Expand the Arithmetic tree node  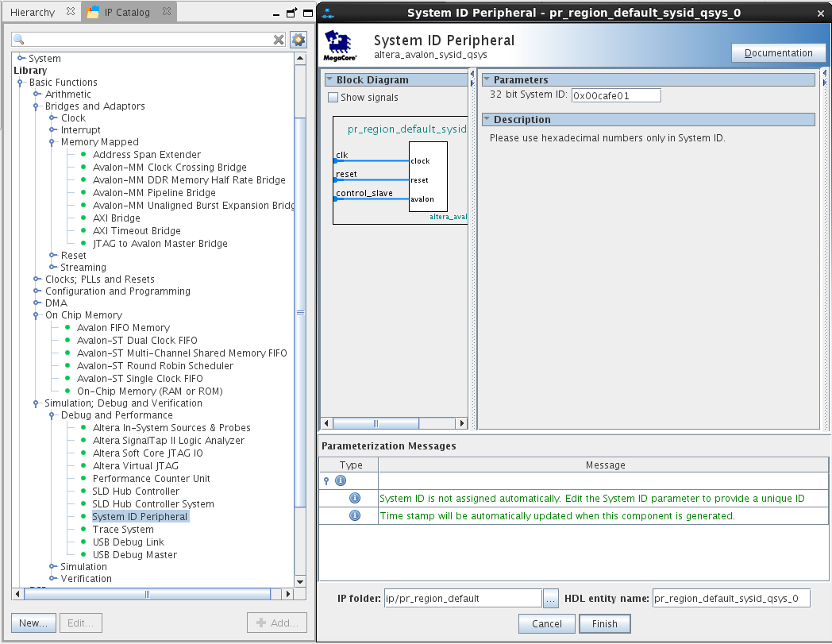click(37, 94)
